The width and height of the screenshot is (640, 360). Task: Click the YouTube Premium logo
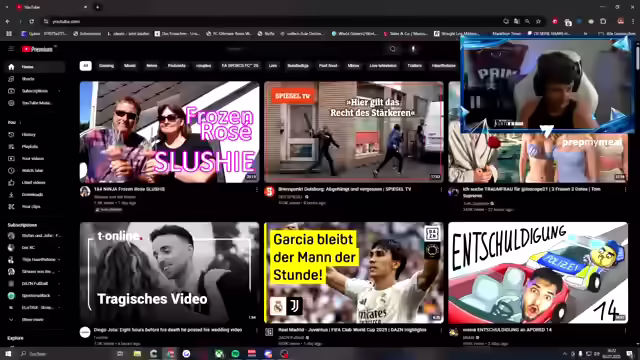[38, 49]
